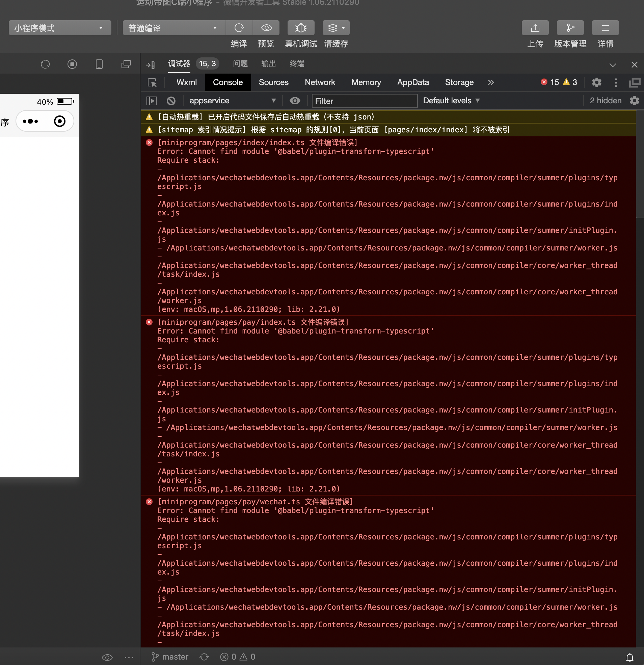
Task: Click the compile refresh icon
Action: pyautogui.click(x=239, y=28)
